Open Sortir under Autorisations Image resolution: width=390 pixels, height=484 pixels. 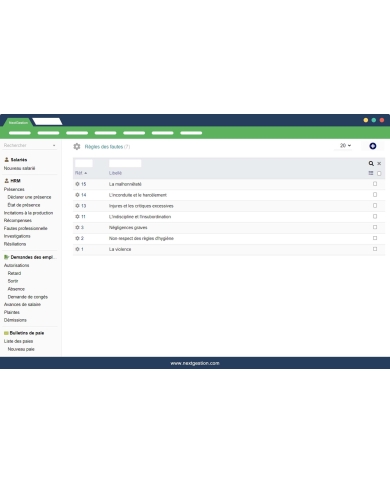(13, 281)
